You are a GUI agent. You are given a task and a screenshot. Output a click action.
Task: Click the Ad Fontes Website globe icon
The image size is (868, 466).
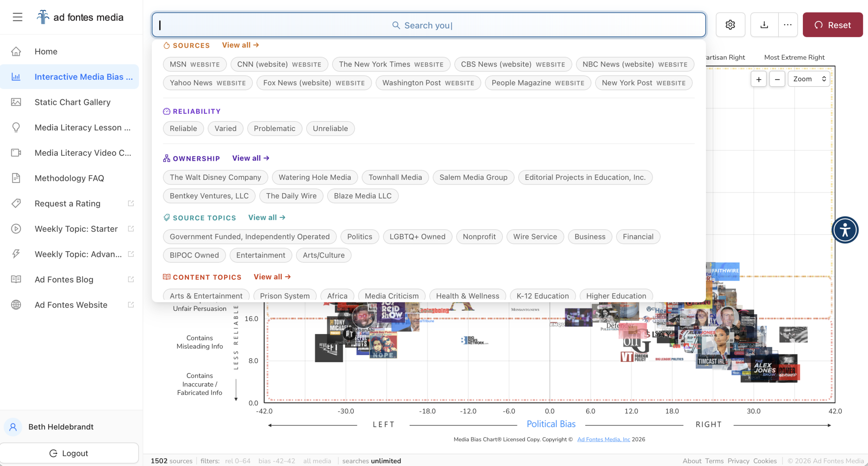[16, 305]
